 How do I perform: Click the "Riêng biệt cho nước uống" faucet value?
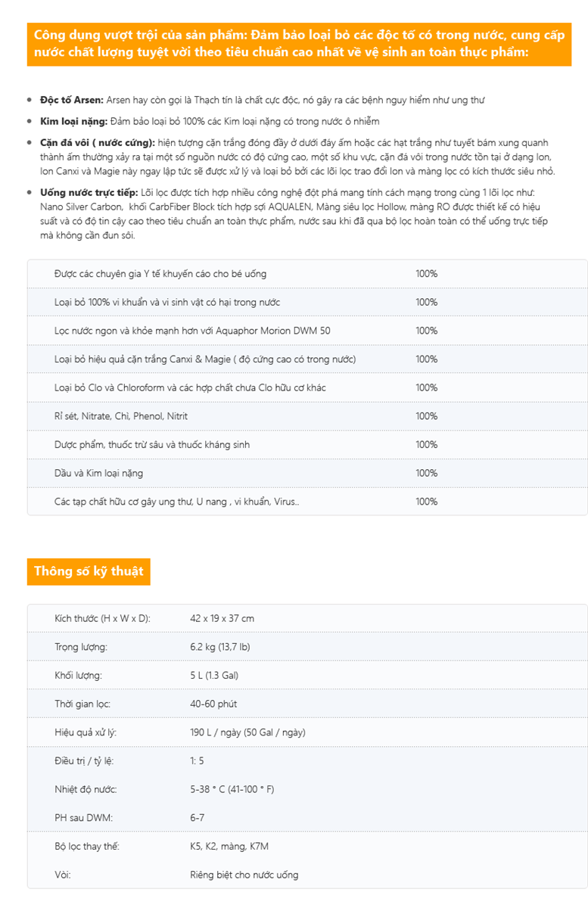pyautogui.click(x=244, y=875)
